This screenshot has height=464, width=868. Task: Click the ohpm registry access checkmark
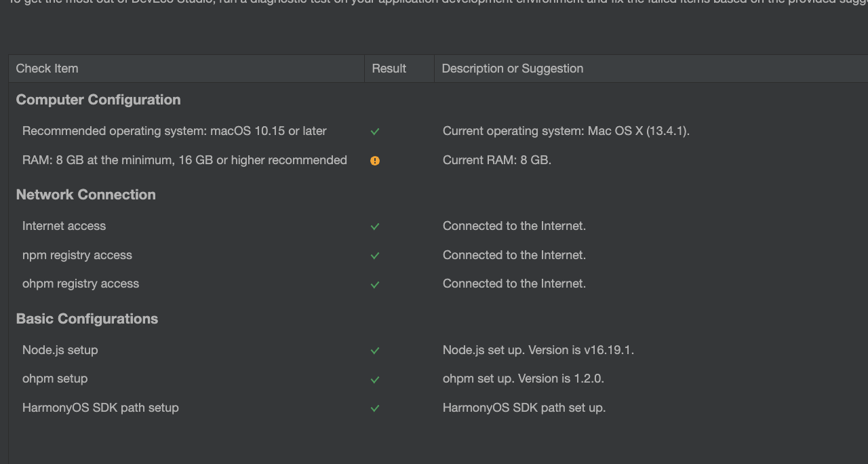point(375,285)
